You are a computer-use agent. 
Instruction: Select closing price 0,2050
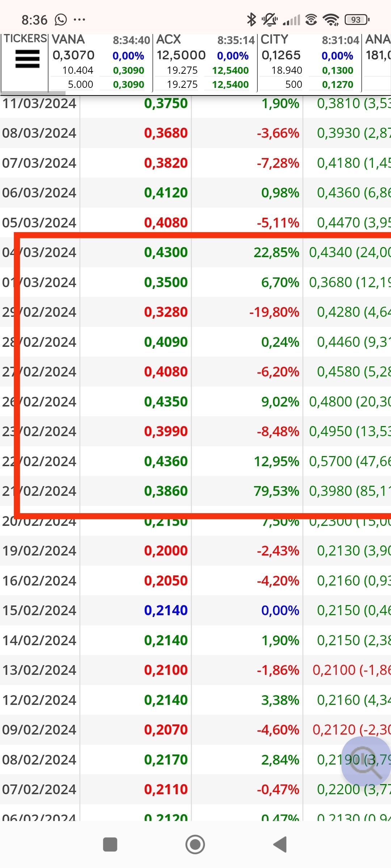tap(166, 581)
